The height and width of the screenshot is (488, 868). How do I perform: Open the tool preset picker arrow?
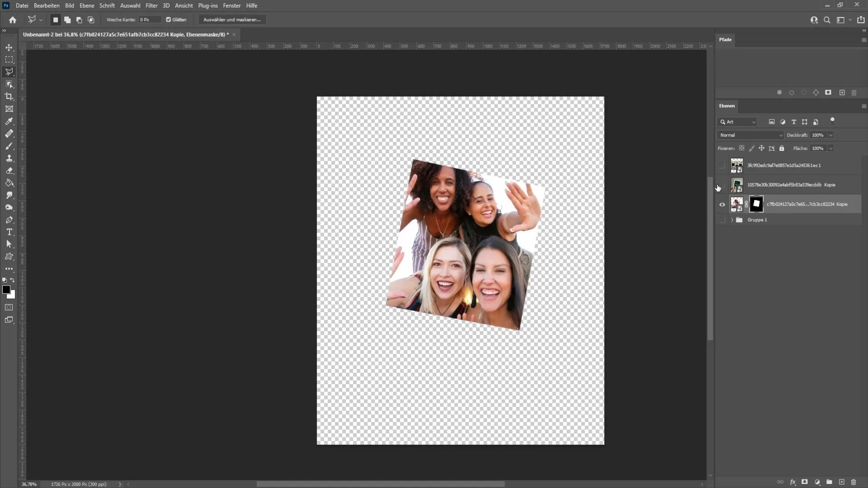(41, 20)
